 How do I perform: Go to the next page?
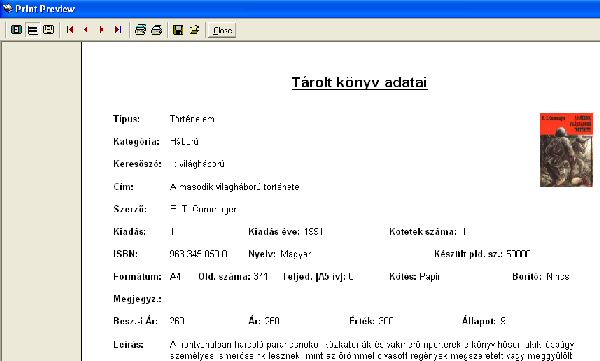click(101, 29)
